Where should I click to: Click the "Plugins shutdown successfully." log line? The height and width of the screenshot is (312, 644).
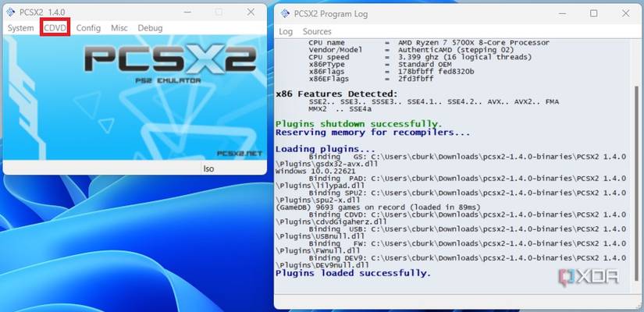[358, 124]
